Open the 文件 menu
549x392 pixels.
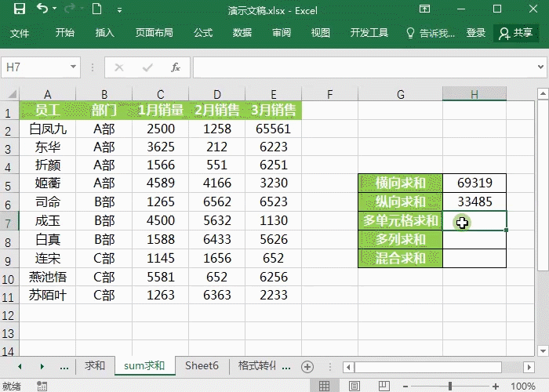(x=20, y=33)
